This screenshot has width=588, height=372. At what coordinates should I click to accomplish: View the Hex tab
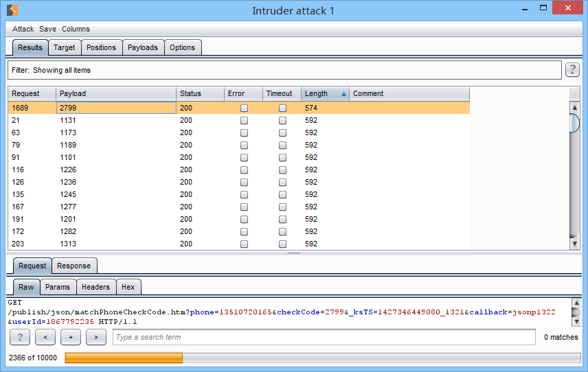tap(128, 287)
